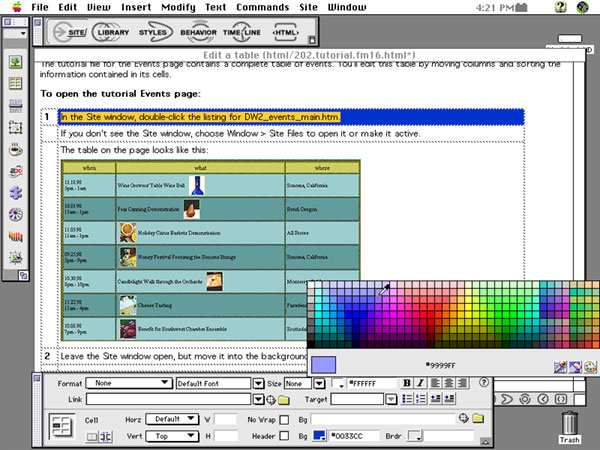
Task: Open the Styles palette from launcher
Action: point(155,33)
